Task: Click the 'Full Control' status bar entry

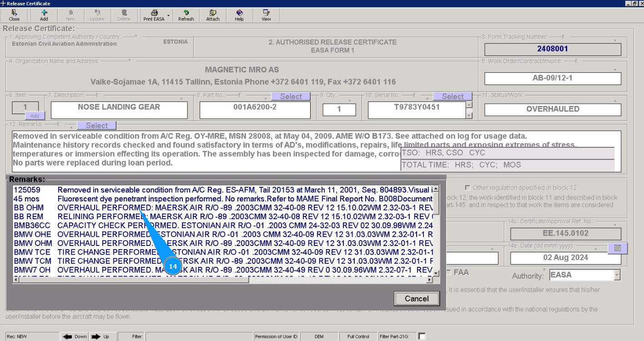Action: click(x=358, y=336)
